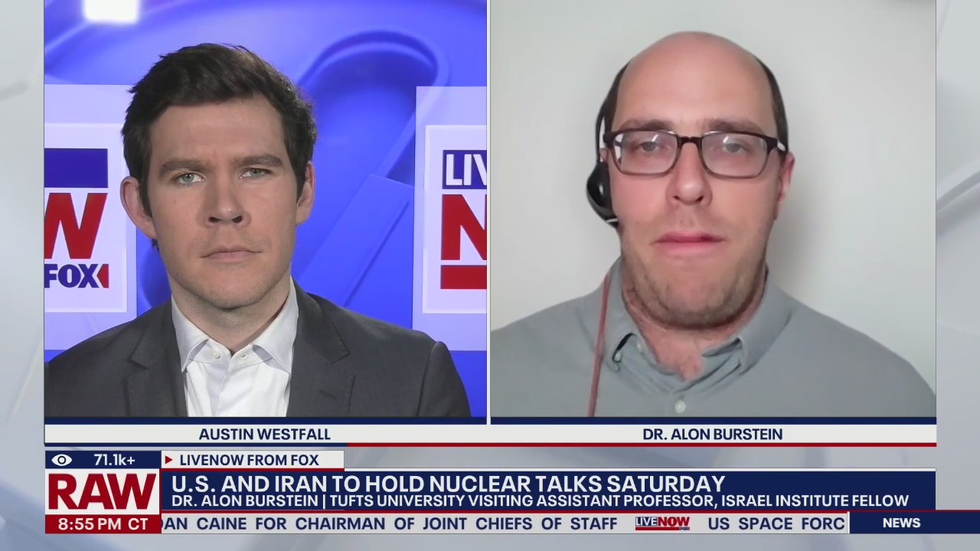The width and height of the screenshot is (980, 551).
Task: Select the LIVENOW FROM FOX menu banner
Action: tap(245, 460)
